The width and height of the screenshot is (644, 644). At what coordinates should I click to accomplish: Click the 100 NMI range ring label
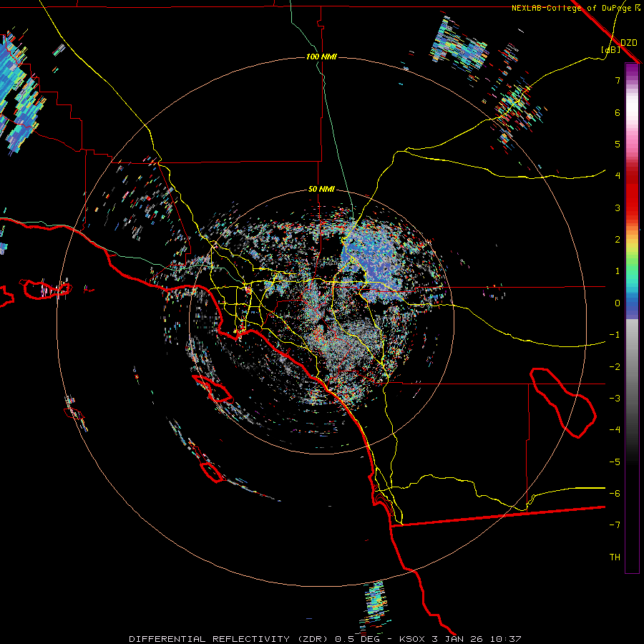[321, 57]
